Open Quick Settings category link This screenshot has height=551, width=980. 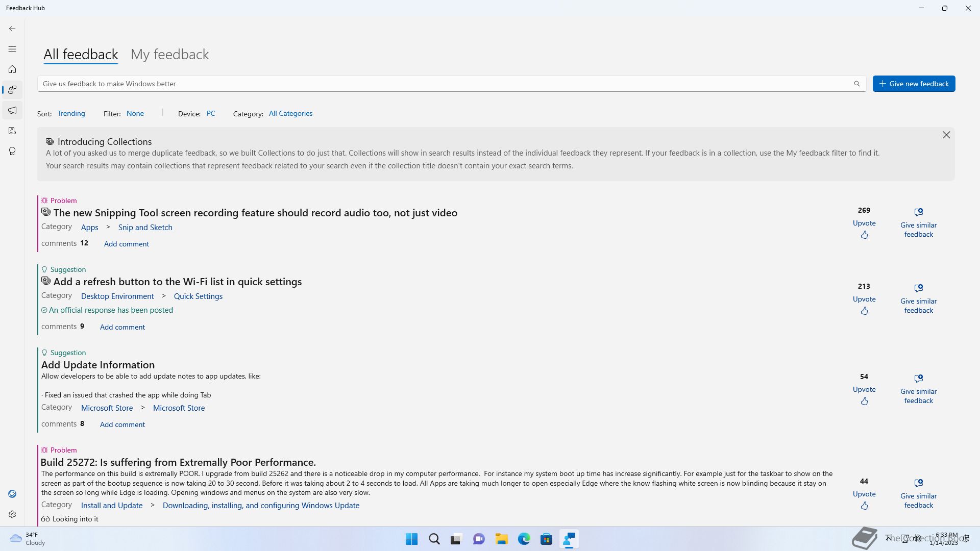(198, 296)
